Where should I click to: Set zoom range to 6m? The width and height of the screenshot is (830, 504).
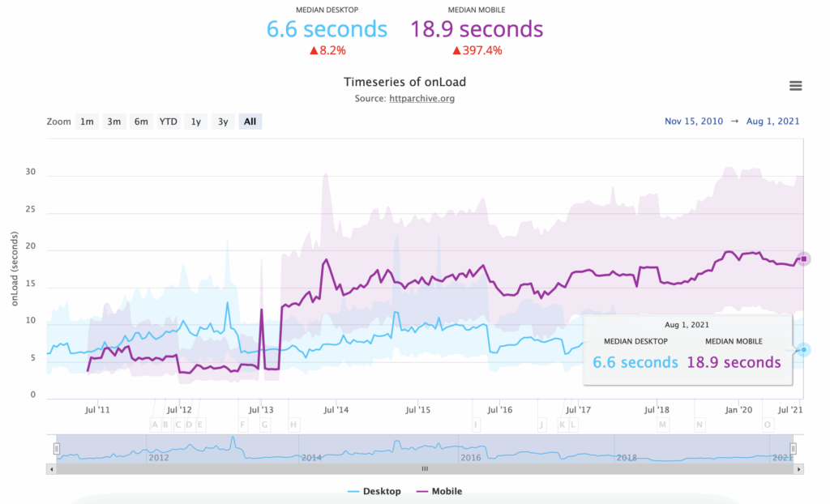(141, 122)
